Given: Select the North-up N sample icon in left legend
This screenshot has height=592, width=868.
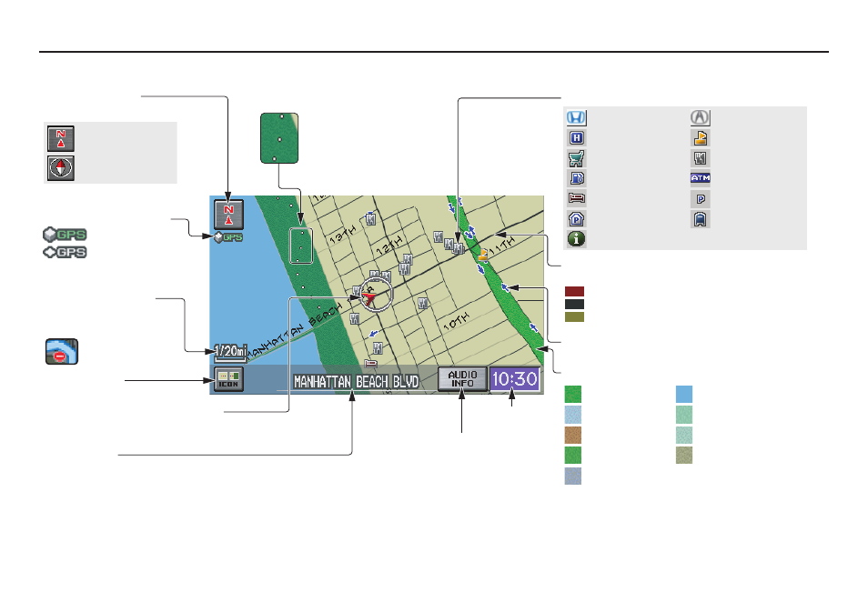Looking at the screenshot, I should tap(61, 138).
